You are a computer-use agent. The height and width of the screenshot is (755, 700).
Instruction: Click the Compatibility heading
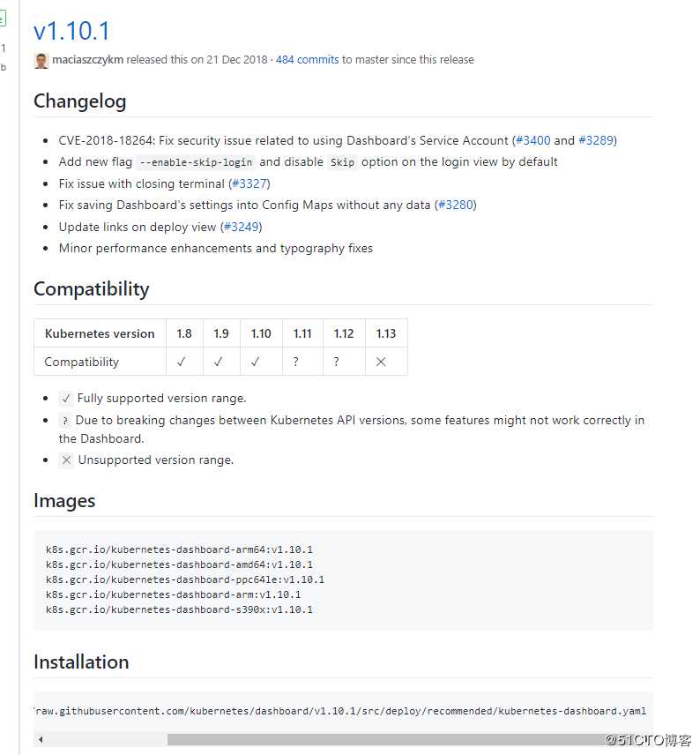pyautogui.click(x=91, y=289)
